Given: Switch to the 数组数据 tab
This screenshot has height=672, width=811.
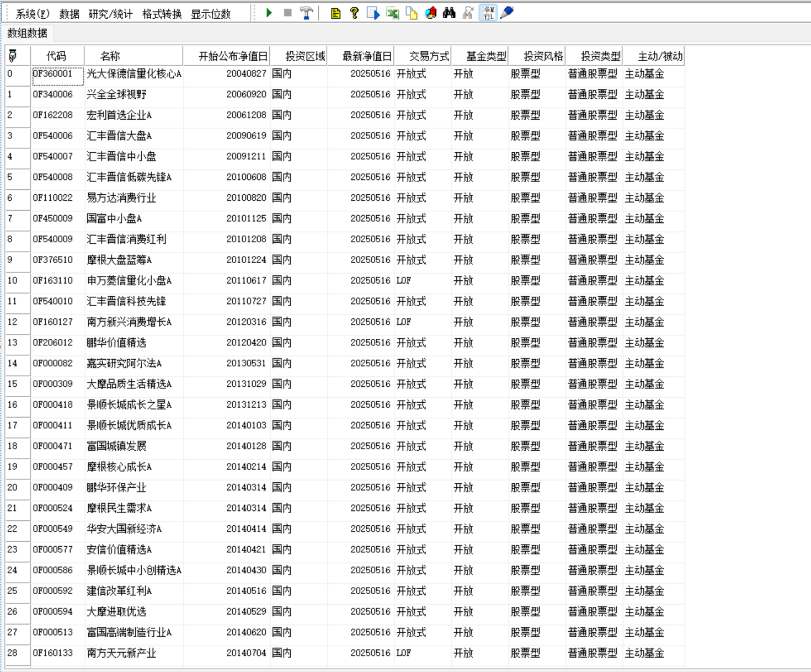Looking at the screenshot, I should 27,33.
